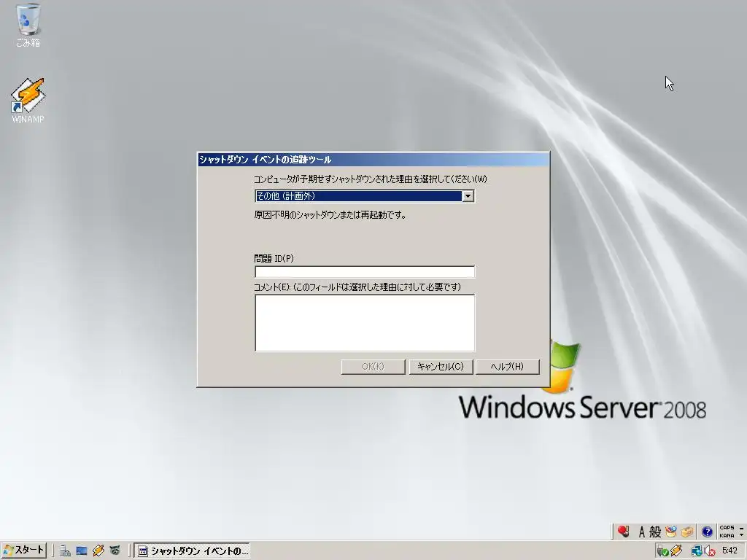
Task: Toggle CAPS lock indicator in language bar
Action: (x=727, y=528)
